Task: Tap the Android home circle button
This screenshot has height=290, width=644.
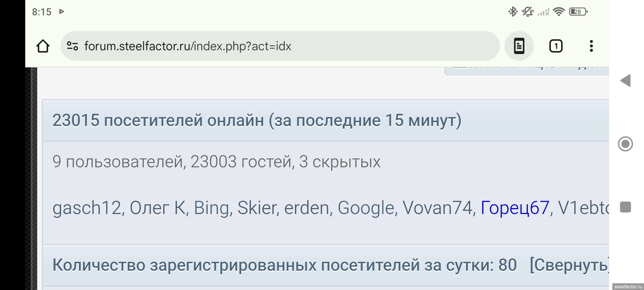Action: click(625, 144)
